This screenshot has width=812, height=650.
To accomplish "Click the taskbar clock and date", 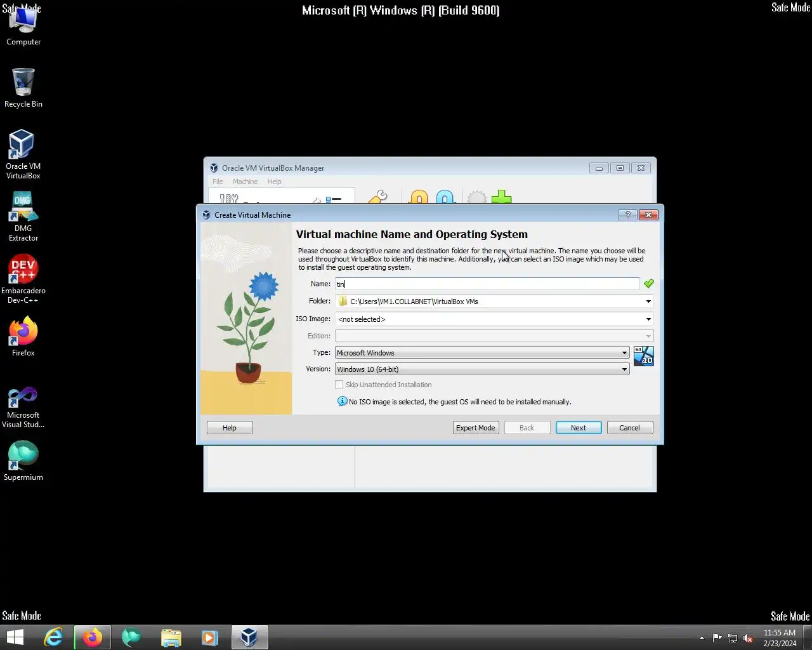I will (x=780, y=638).
